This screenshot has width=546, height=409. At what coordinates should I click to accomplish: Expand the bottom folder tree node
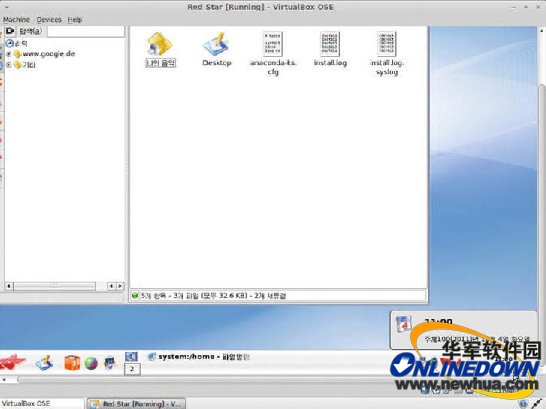(9, 65)
